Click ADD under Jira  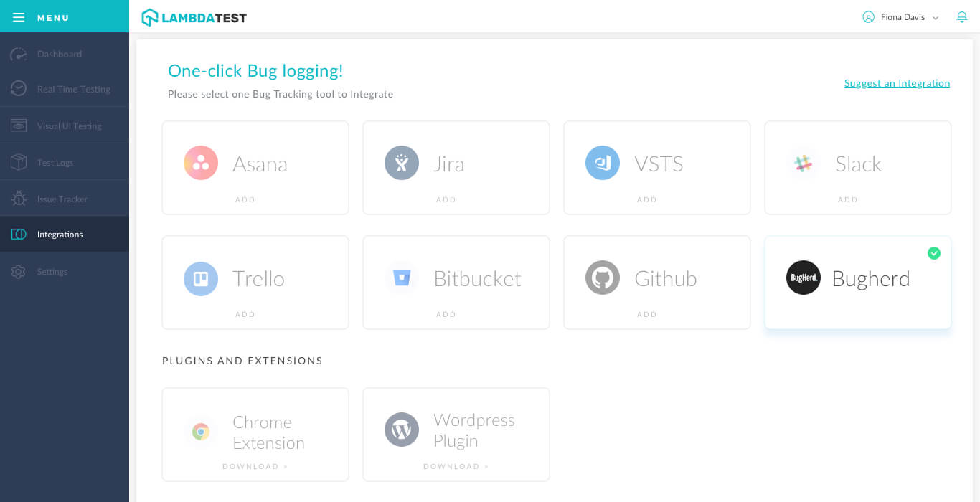(x=446, y=199)
